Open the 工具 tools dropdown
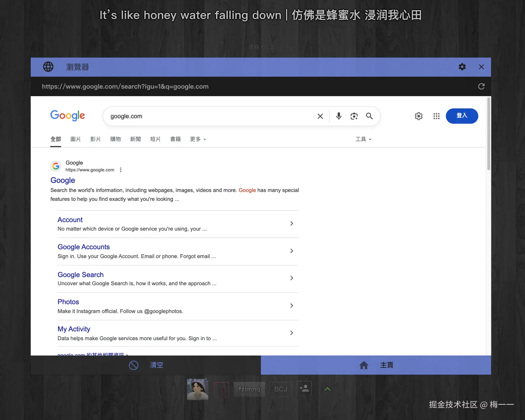Image resolution: width=525 pixels, height=420 pixels. pos(364,139)
